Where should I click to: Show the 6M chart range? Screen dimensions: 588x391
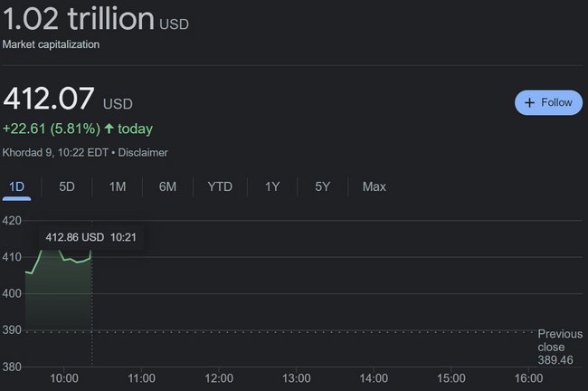coord(167,186)
